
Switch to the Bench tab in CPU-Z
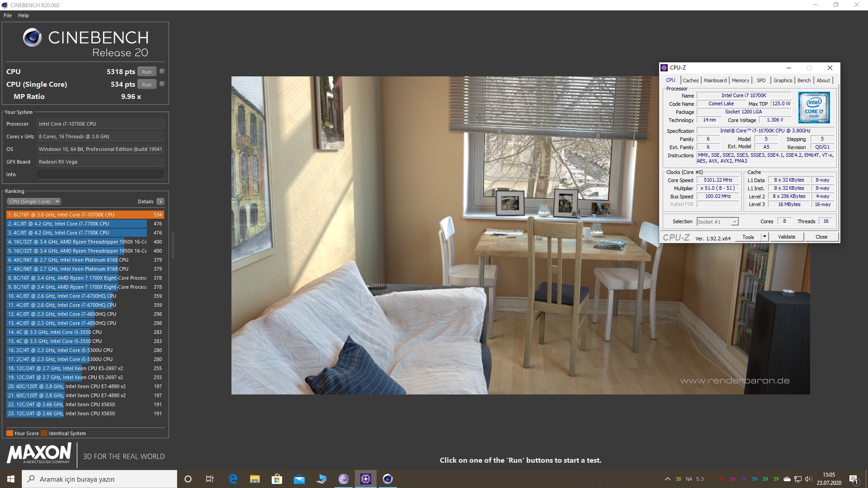[x=804, y=80]
